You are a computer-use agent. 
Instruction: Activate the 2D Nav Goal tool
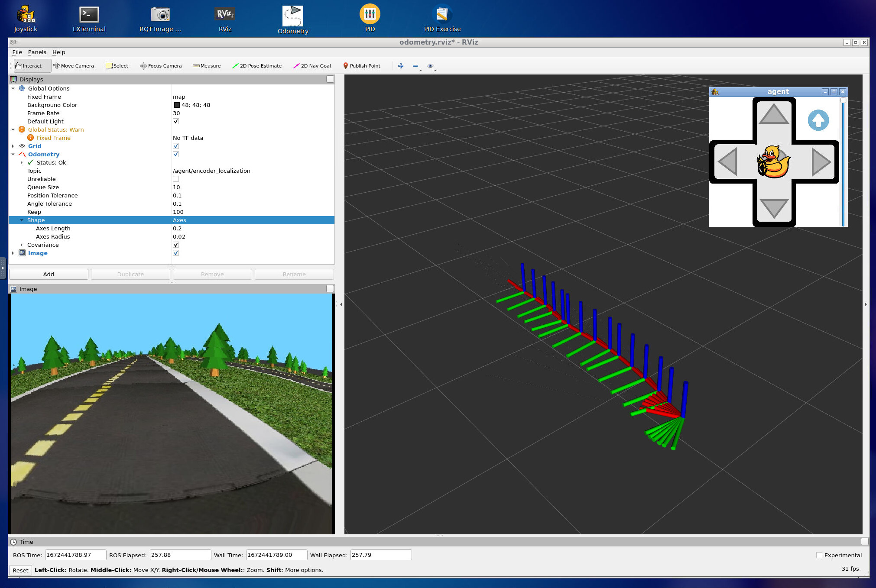(x=312, y=66)
